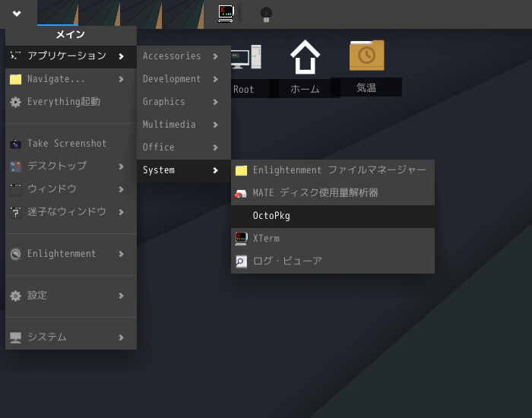The height and width of the screenshot is (418, 532).
Task: Click the dark bulb icon in shelf
Action: (x=266, y=14)
